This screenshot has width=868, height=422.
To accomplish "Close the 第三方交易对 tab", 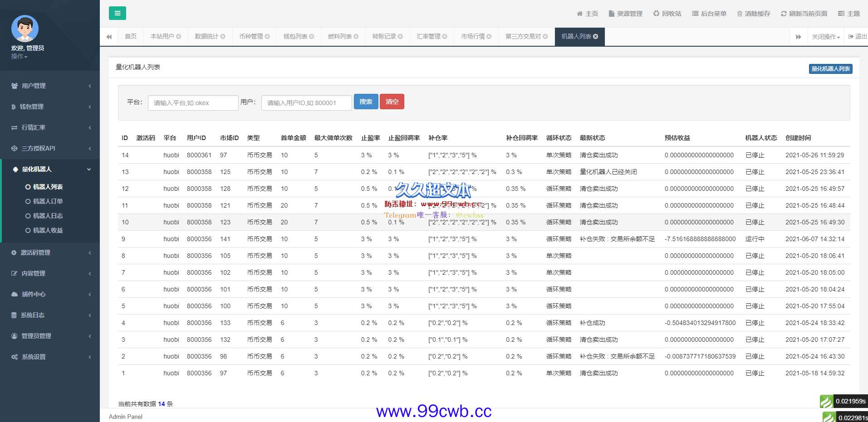I will 545,36.
